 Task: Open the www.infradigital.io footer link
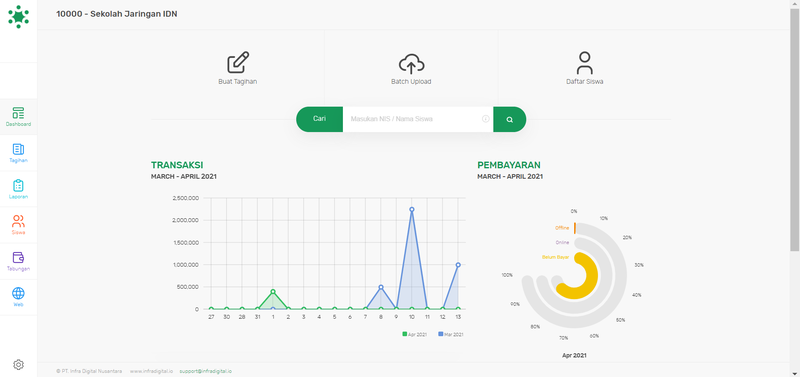coord(151,371)
